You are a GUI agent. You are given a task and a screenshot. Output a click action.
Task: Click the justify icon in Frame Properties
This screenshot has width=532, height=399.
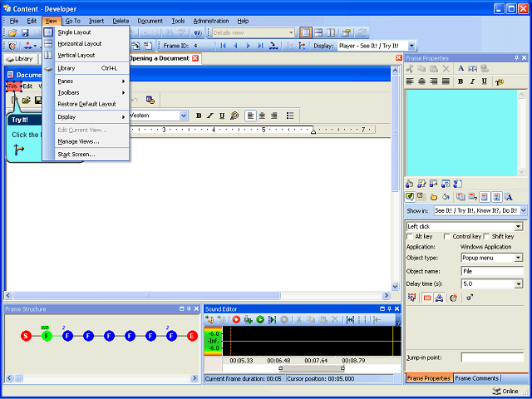446,81
